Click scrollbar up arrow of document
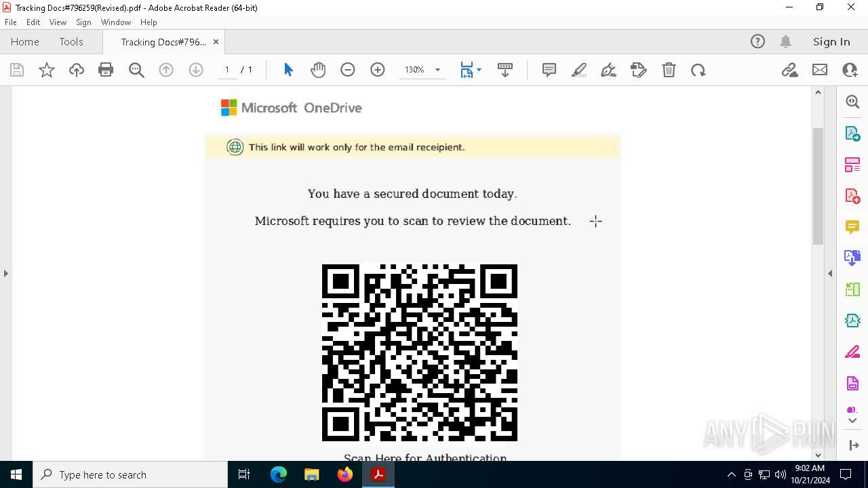The height and width of the screenshot is (488, 868). click(818, 92)
